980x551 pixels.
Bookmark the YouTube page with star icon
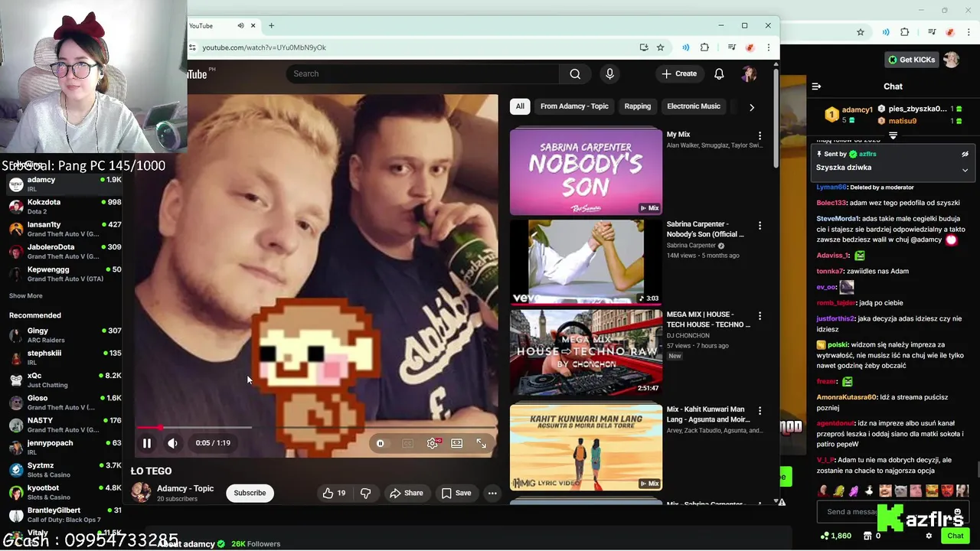coord(661,47)
